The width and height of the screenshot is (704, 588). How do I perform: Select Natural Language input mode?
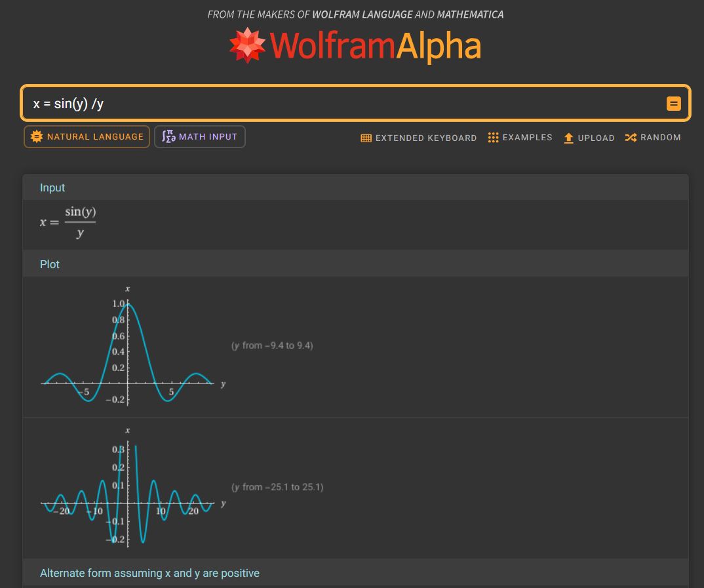point(87,136)
